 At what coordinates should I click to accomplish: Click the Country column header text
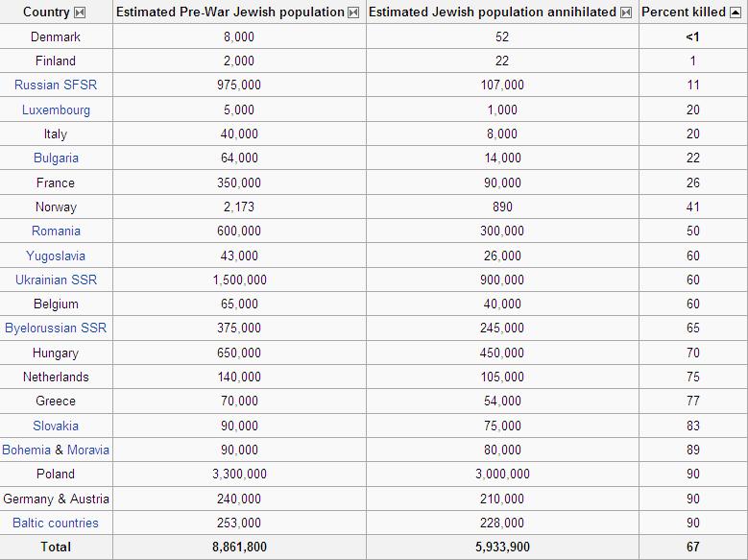46,12
